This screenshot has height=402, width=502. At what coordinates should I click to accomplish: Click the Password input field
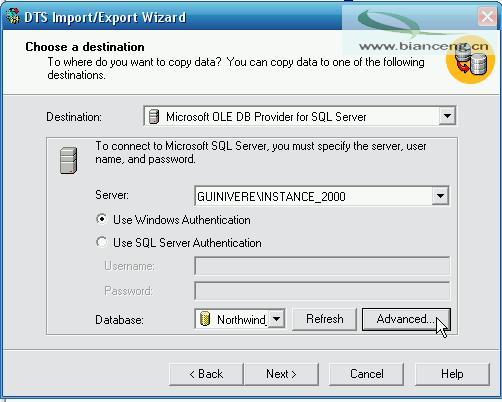[x=322, y=291]
